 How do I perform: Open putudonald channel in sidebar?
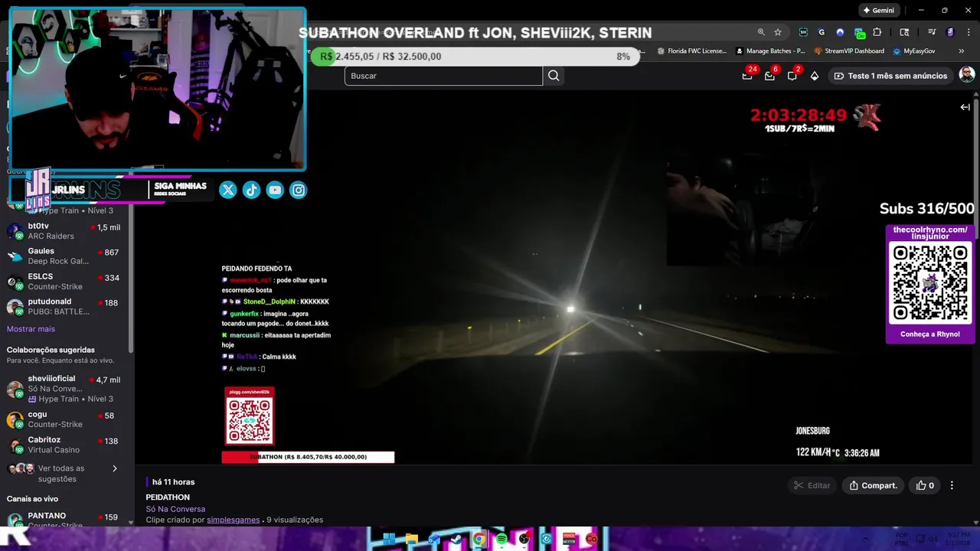pos(65,307)
